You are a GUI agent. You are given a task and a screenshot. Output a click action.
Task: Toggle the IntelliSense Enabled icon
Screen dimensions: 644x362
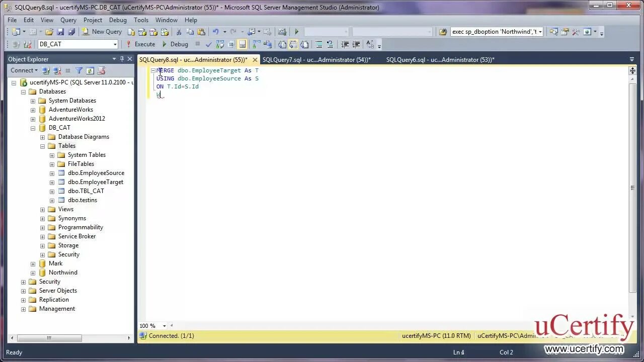tap(242, 44)
